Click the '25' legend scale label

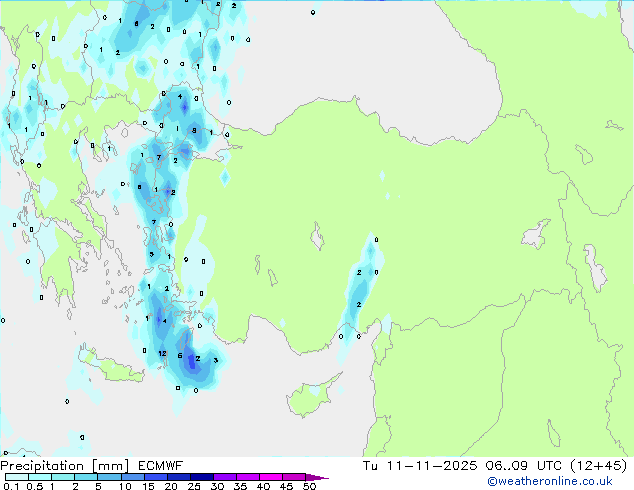click(194, 486)
